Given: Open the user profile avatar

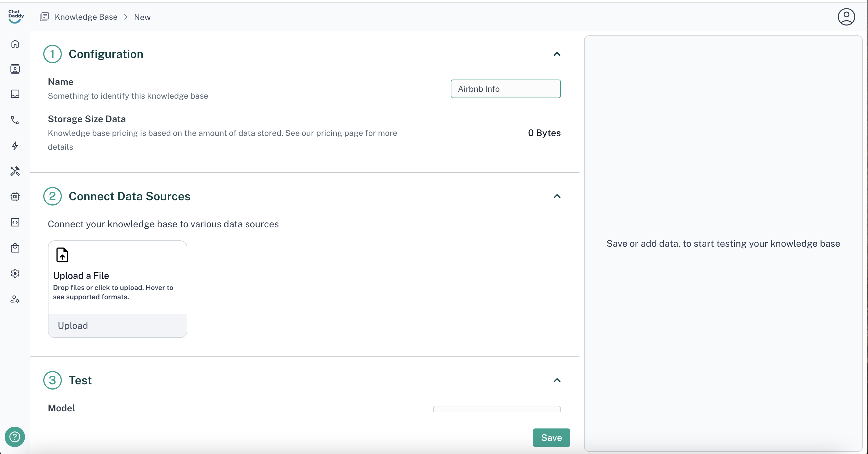Looking at the screenshot, I should coord(846,17).
